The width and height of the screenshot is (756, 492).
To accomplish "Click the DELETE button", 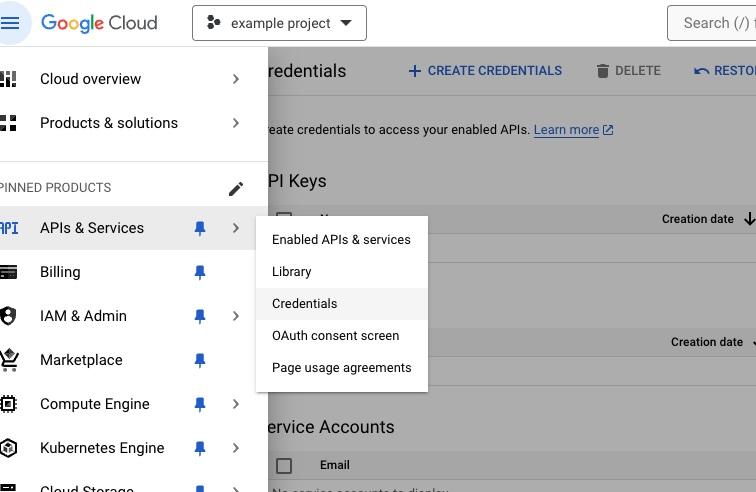I will coord(629,71).
